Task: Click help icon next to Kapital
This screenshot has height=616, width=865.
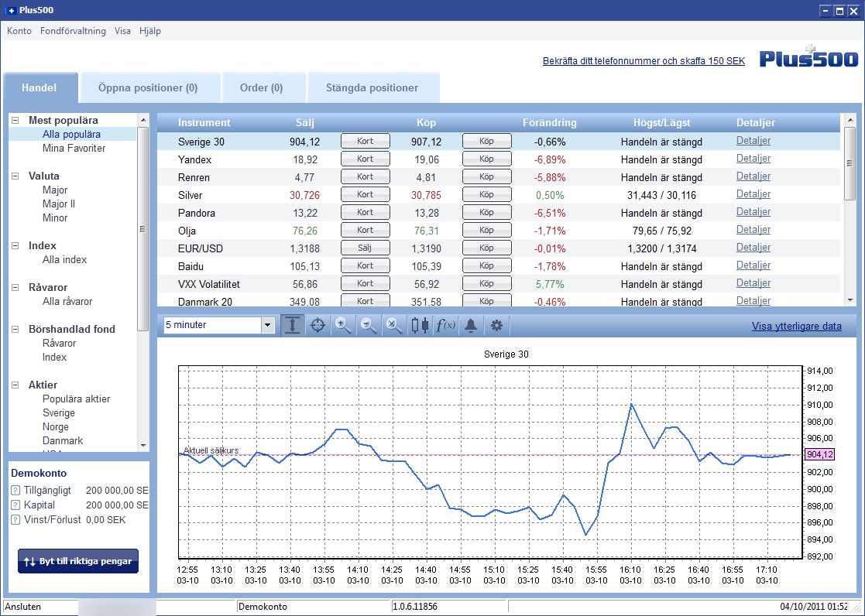Action: pyautogui.click(x=15, y=505)
